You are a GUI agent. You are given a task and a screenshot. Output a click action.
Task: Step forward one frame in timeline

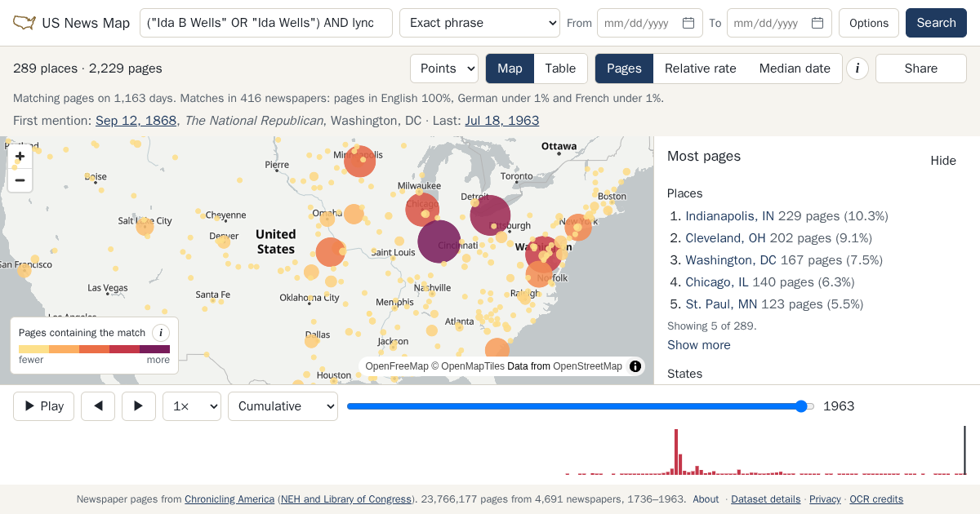click(139, 406)
